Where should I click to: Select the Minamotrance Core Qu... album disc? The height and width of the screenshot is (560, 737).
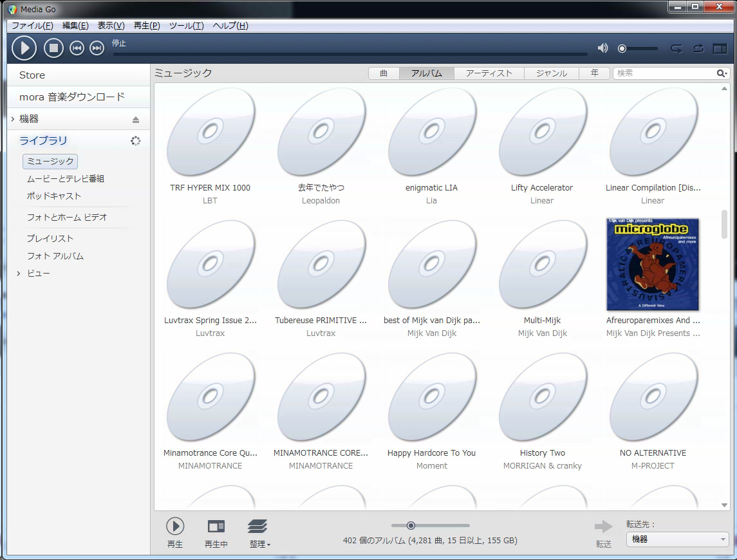210,397
